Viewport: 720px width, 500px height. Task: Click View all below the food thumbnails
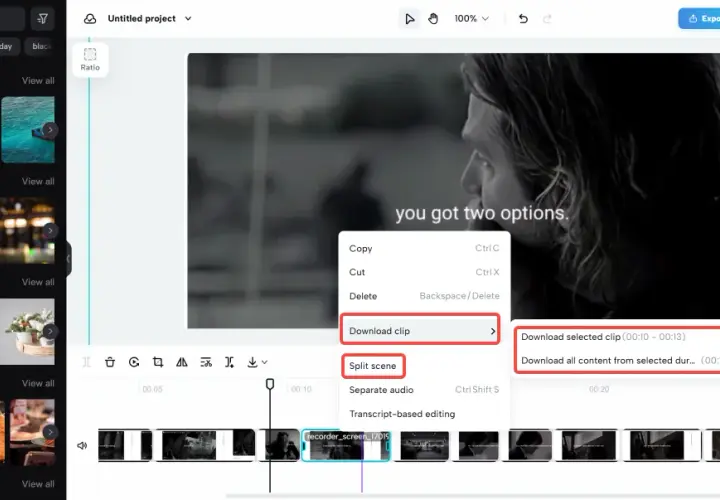pyautogui.click(x=38, y=484)
